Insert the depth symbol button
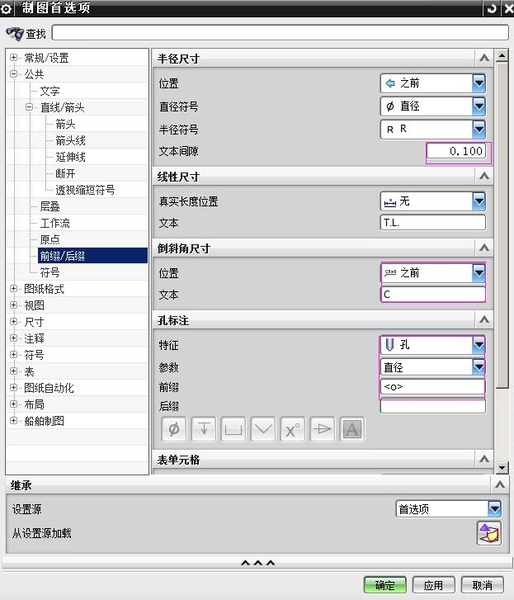514x600 pixels. tap(204, 429)
